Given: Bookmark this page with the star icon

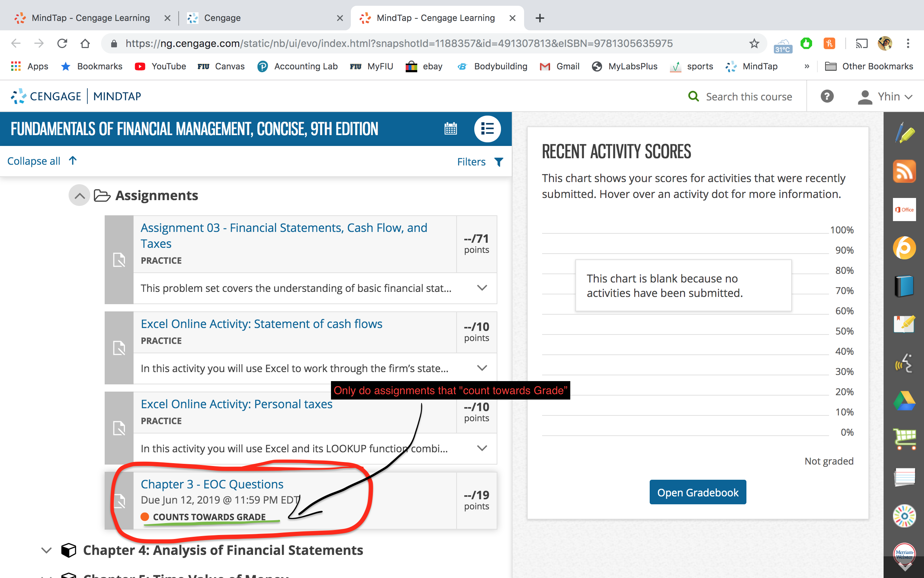Looking at the screenshot, I should point(754,44).
